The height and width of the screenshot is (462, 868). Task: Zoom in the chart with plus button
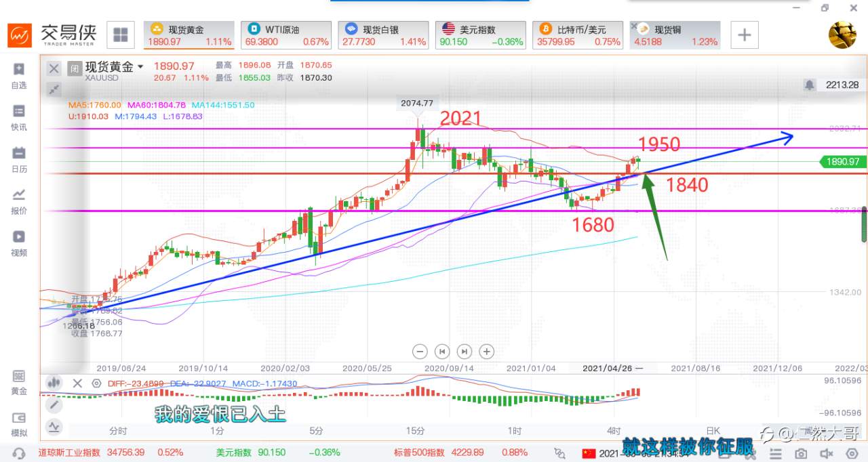pos(486,351)
